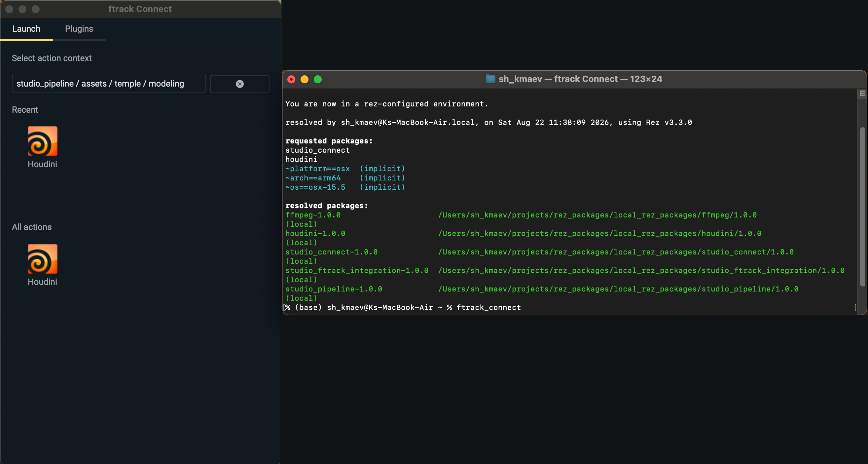
Task: Click 'studio_connect-1.0.0' in resolved packages
Action: 332,252
